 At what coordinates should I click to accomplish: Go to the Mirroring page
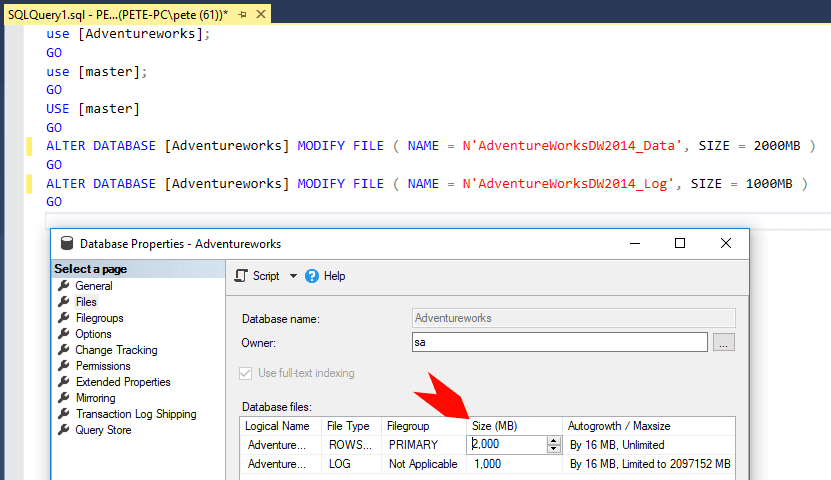[95, 397]
